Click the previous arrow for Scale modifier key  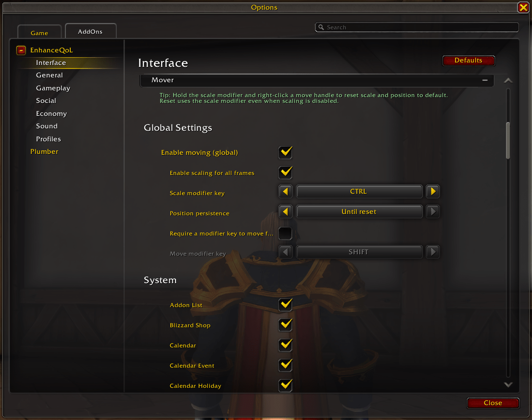click(x=285, y=192)
